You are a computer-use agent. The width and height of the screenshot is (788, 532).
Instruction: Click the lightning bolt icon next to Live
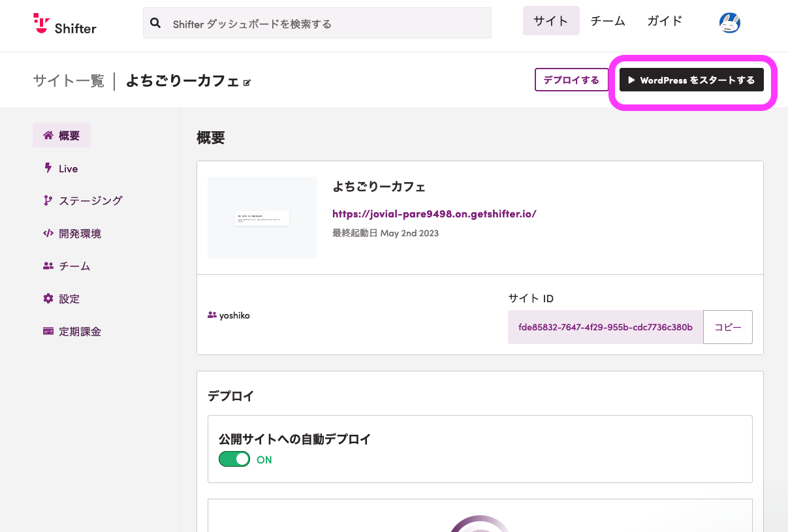48,168
